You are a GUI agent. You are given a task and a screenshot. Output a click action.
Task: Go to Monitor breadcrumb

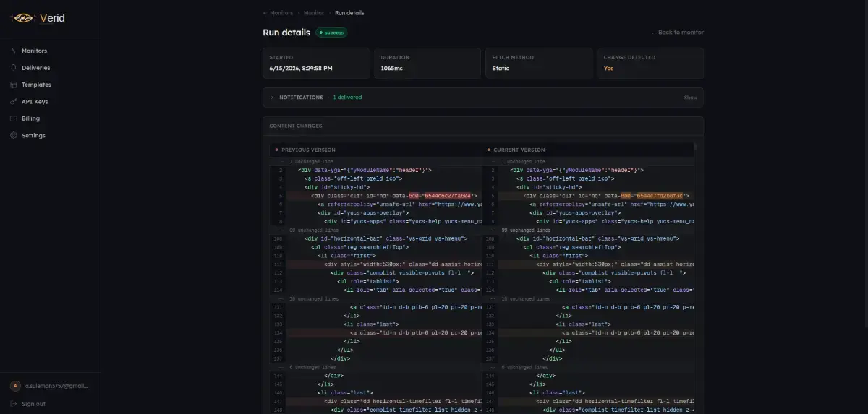pos(314,13)
